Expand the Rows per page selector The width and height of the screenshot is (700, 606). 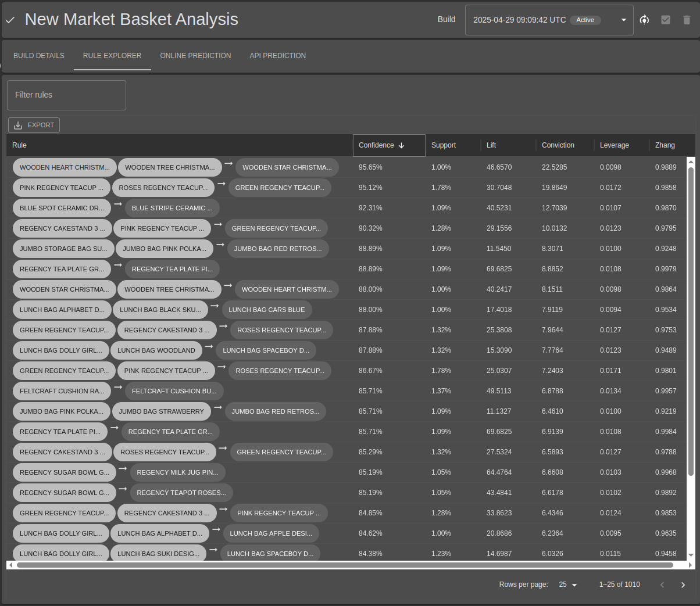tap(568, 585)
